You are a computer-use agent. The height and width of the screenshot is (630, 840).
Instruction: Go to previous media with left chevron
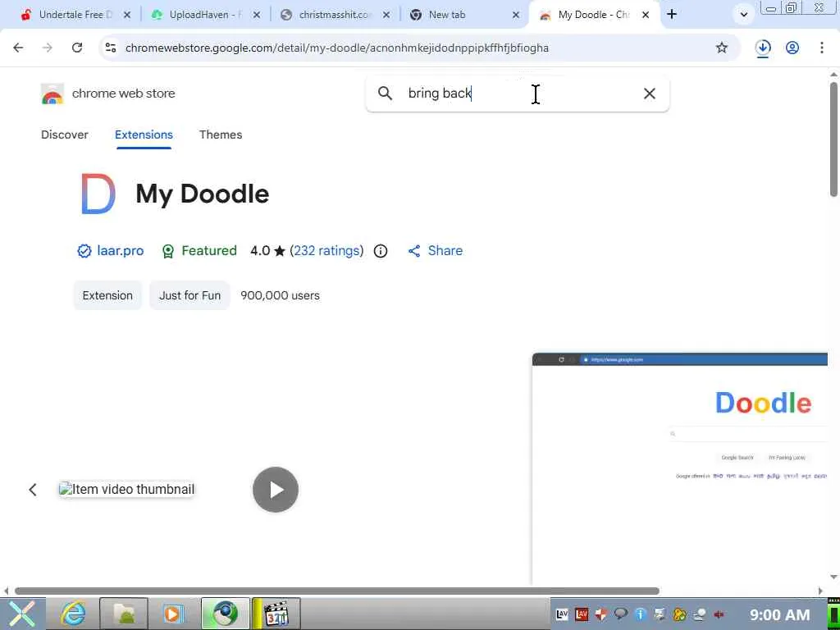(33, 490)
